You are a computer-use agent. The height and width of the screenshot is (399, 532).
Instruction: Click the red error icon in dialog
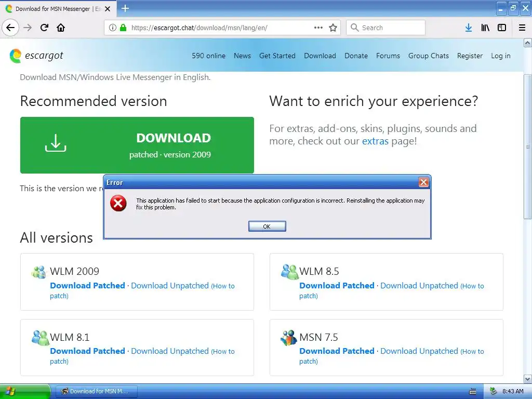[x=118, y=203]
